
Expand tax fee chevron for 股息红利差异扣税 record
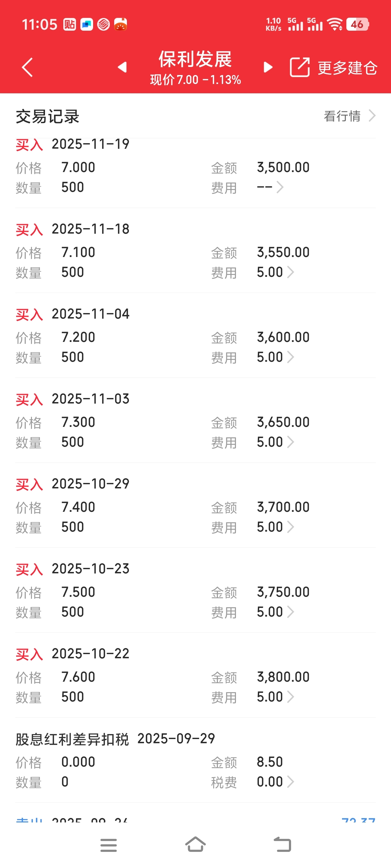point(290,782)
